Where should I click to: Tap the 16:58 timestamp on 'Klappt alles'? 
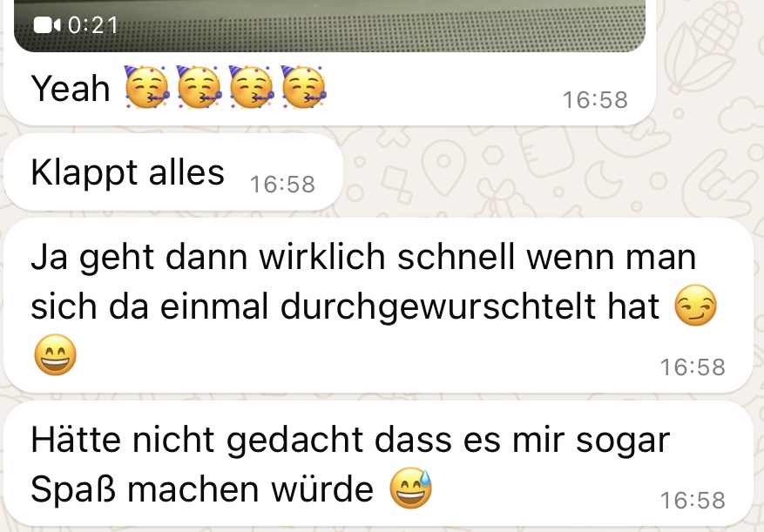pos(282,185)
